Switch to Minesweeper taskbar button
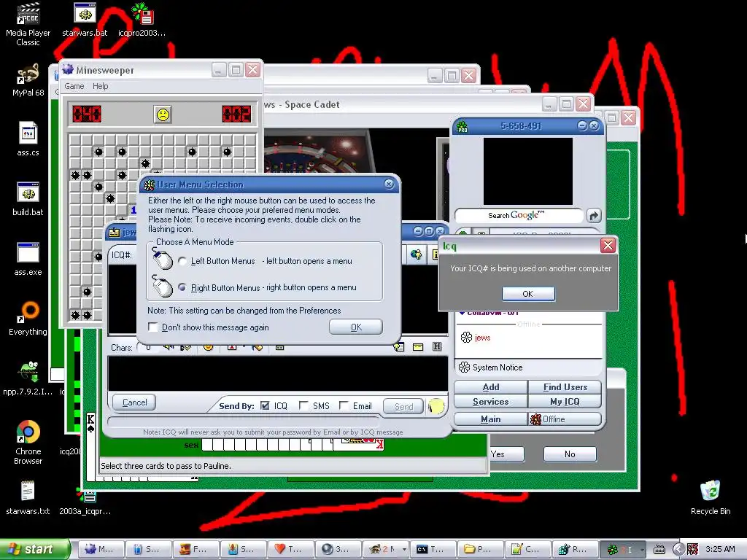Screen dimensions: 747x560 [x=101, y=550]
